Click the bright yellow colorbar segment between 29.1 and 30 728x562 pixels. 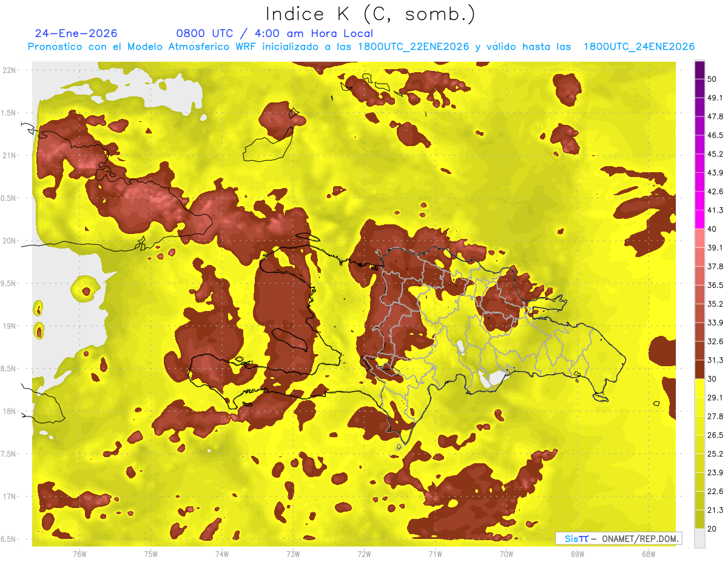tap(699, 388)
